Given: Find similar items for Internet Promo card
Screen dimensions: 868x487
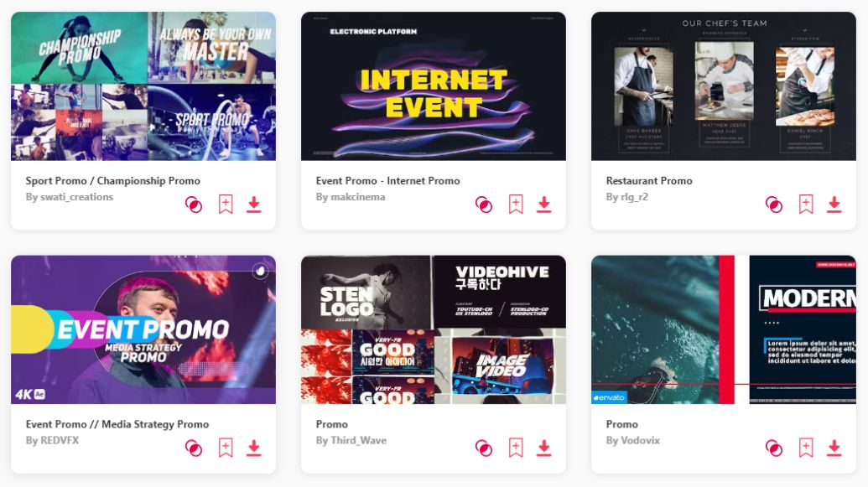Looking at the screenshot, I should tap(484, 205).
